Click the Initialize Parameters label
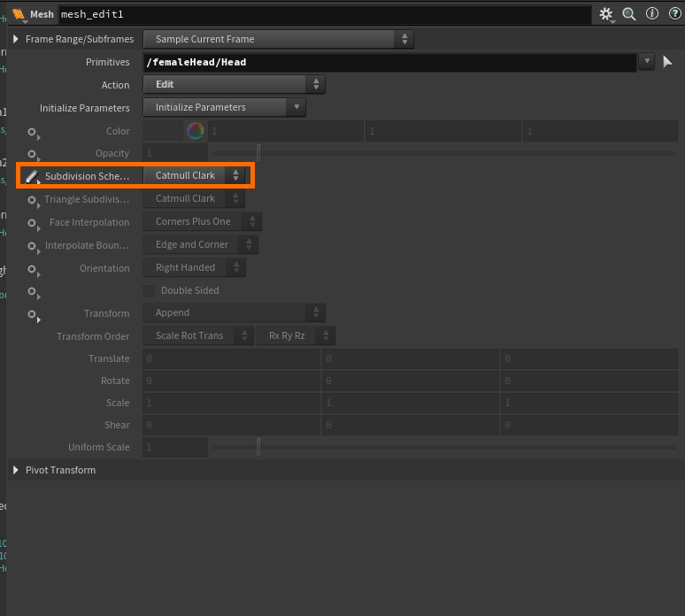The image size is (685, 616). pos(85,108)
